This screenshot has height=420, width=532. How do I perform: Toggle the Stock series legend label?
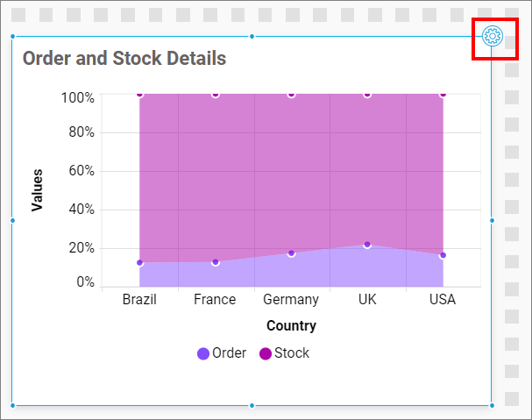point(292,353)
